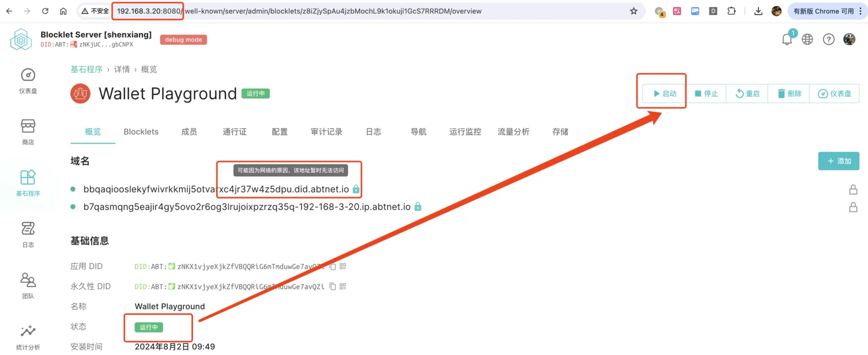Click the 运行中 badge beside the title
The image size is (868, 355).
tap(256, 93)
